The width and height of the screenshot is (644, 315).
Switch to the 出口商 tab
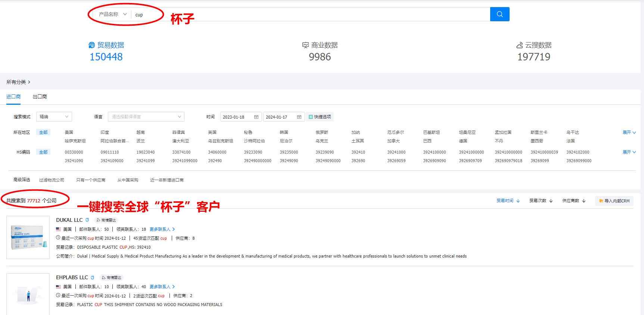[40, 97]
